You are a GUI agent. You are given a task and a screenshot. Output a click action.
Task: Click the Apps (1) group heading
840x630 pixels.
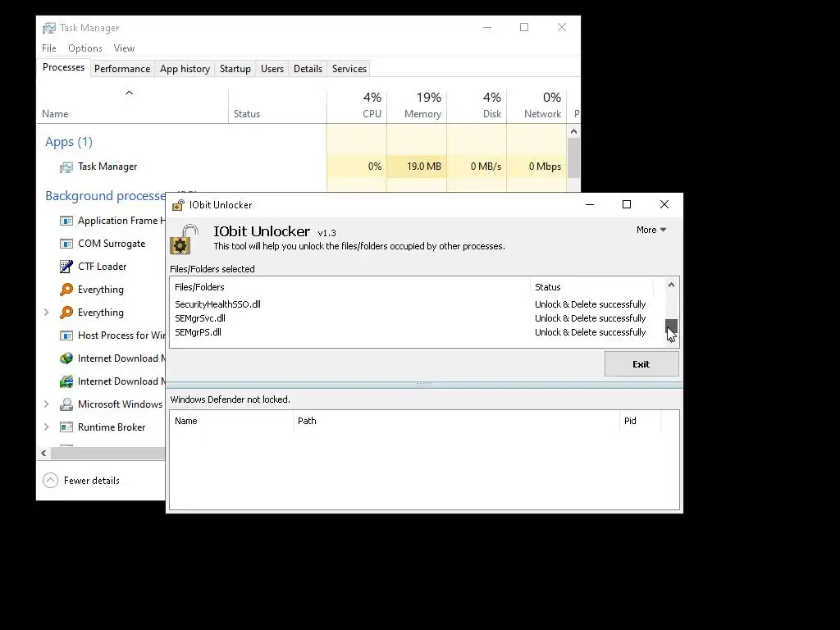point(69,142)
